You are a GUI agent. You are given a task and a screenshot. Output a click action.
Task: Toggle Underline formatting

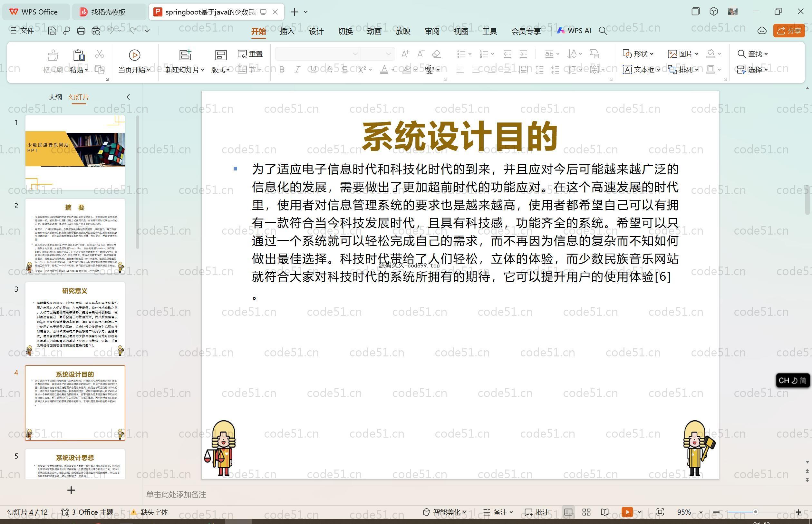click(x=313, y=70)
